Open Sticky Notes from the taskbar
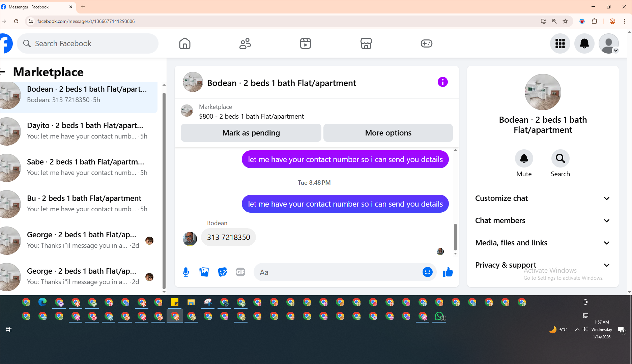The height and width of the screenshot is (364, 632). click(x=175, y=302)
